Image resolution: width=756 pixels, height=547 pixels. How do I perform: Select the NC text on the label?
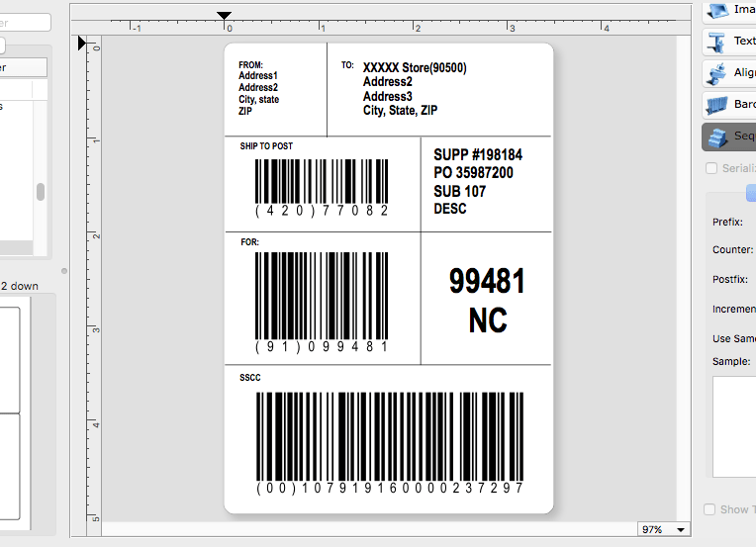click(x=488, y=320)
